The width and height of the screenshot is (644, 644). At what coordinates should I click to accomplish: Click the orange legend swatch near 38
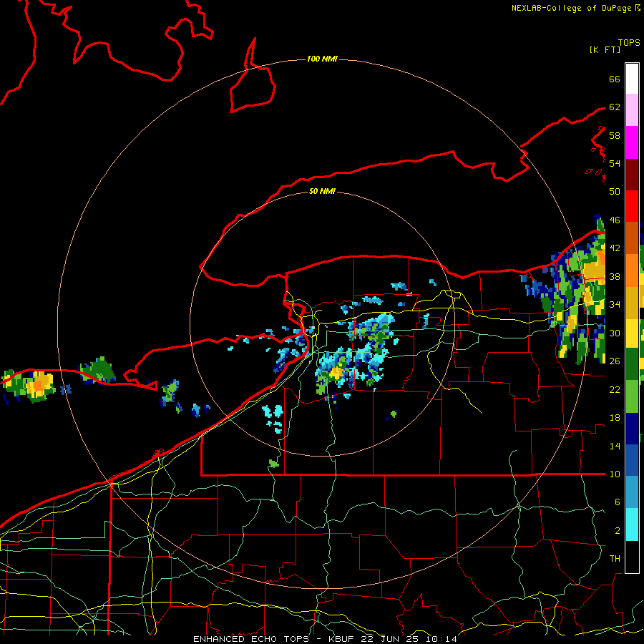(632, 270)
